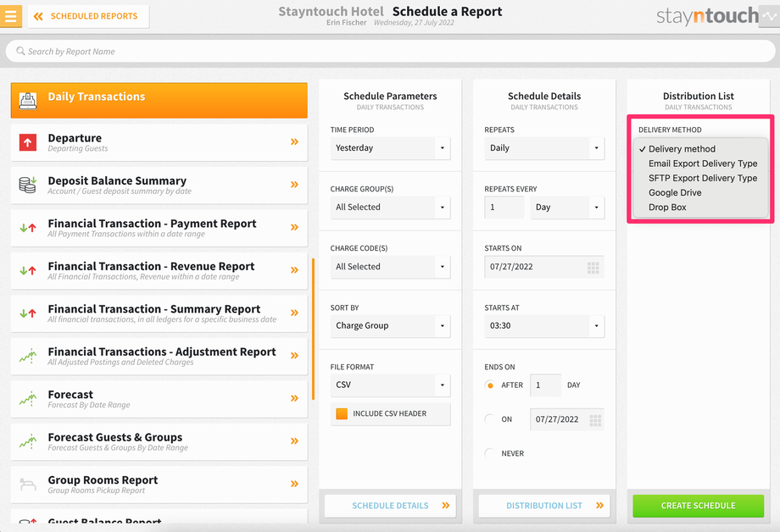Click the double-chevron back icon by Scheduled Reports

[38, 16]
